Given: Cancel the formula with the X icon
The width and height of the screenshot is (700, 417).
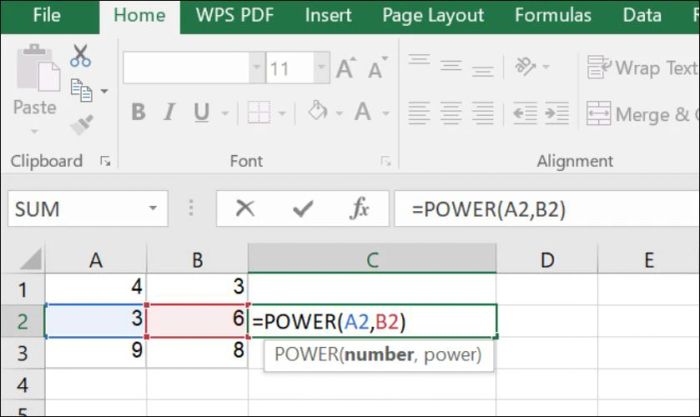Looking at the screenshot, I should coord(245,208).
